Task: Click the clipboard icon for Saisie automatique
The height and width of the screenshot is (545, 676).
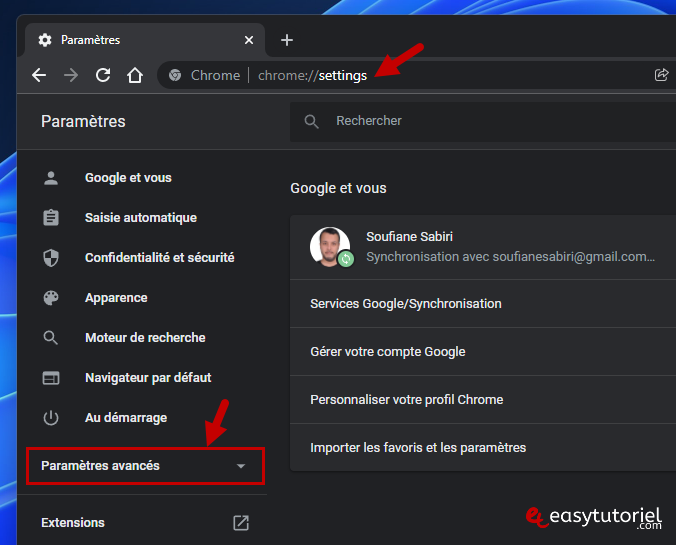Action: pos(51,218)
